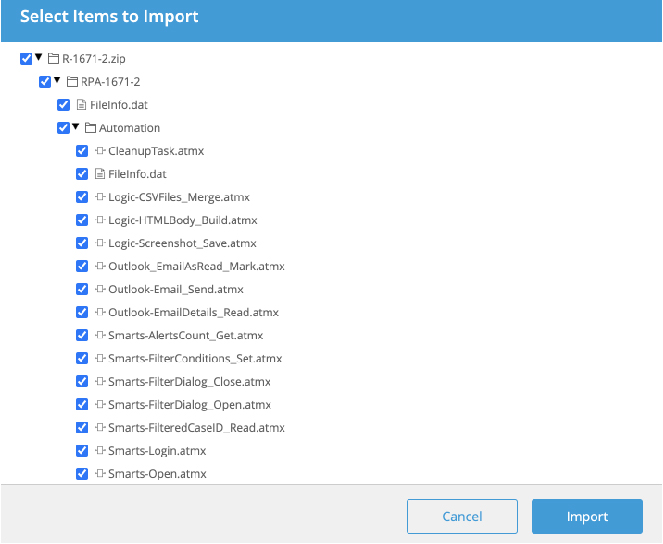Select the Smarts-FilteredCaseID_Read.atmx entry
This screenshot has width=663, height=544.
coord(196,428)
